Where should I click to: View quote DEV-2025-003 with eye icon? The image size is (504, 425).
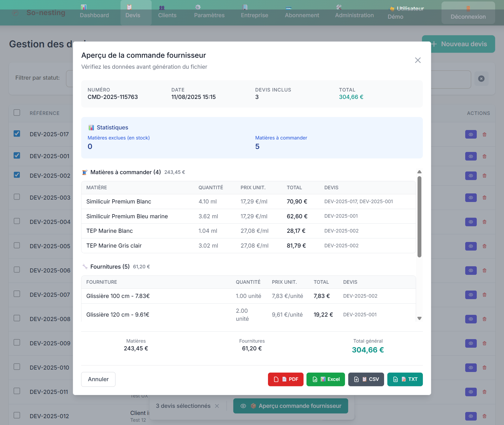point(471,198)
